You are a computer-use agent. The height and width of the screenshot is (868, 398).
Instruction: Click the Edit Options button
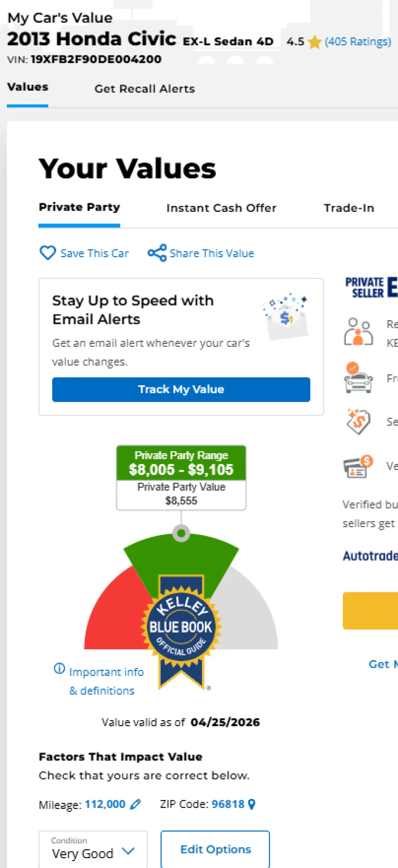coord(215,849)
